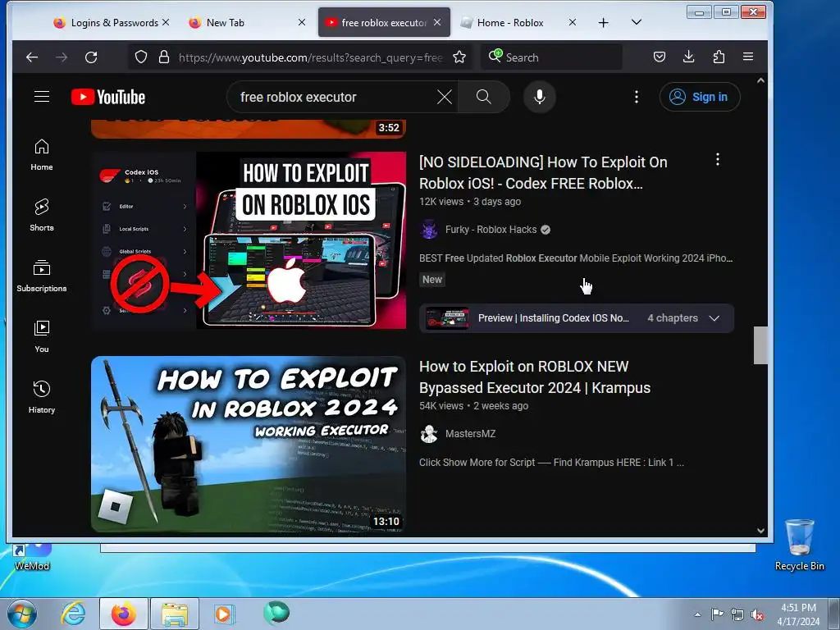The image size is (840, 630).
Task: Open the Windows Start button
Action: click(22, 614)
